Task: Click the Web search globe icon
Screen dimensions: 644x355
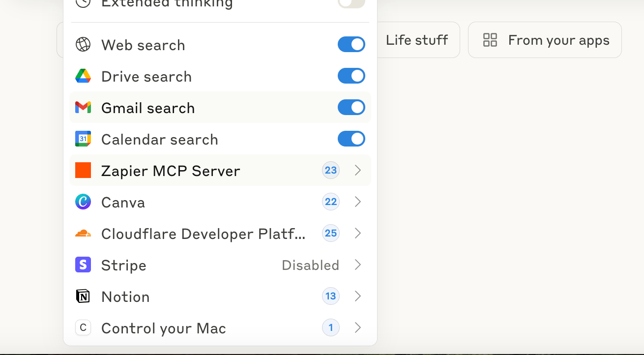Action: [83, 44]
